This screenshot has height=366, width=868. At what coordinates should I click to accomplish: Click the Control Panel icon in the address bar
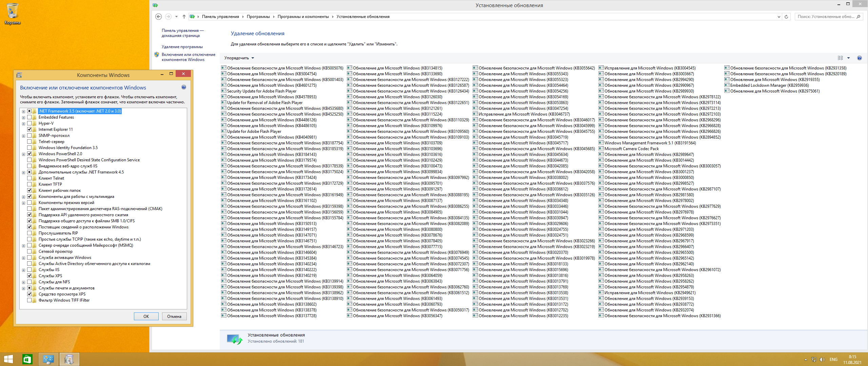point(192,16)
